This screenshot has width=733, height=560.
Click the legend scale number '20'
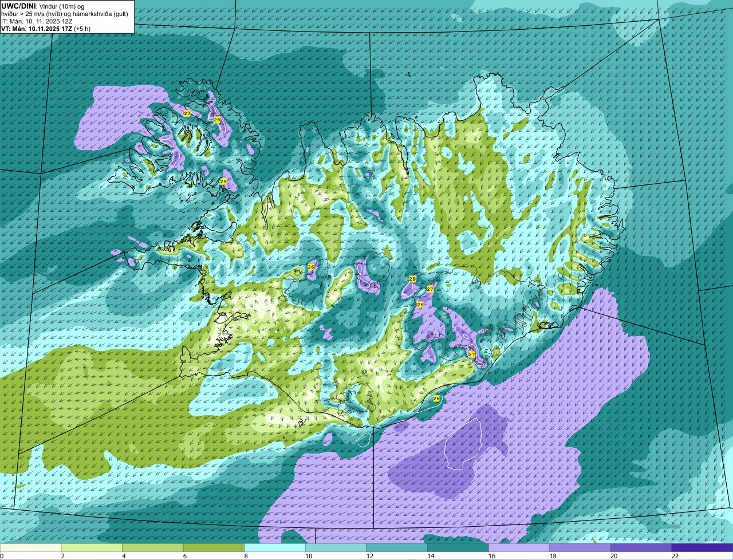pyautogui.click(x=614, y=556)
